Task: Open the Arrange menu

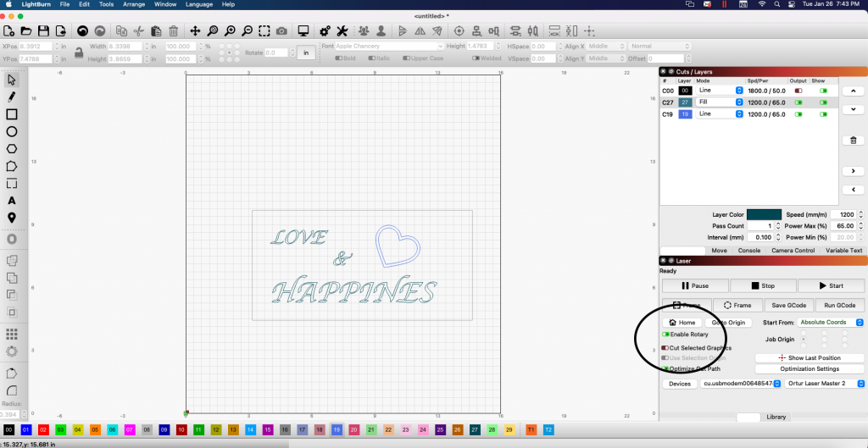Action: [133, 4]
